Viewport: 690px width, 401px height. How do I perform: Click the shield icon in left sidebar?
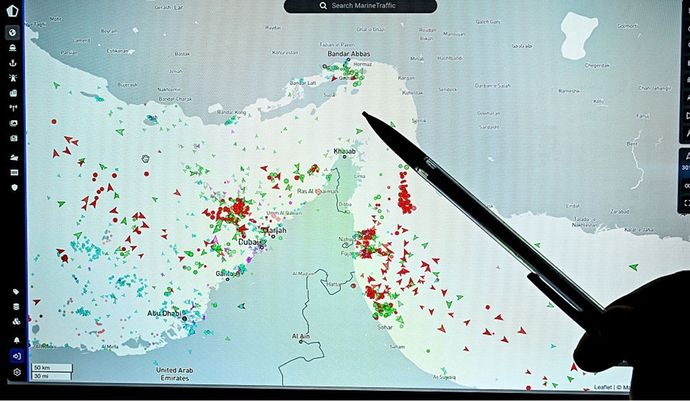point(15,188)
